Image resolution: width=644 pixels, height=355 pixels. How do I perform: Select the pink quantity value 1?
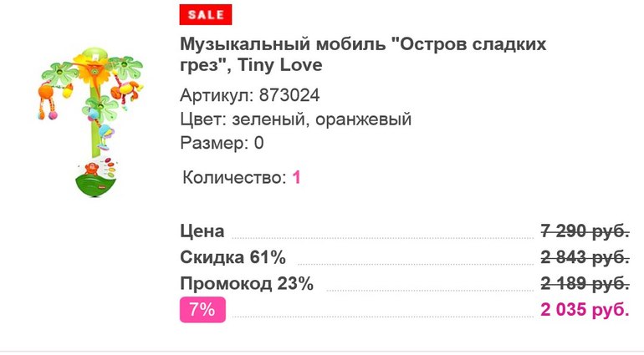tap(296, 177)
